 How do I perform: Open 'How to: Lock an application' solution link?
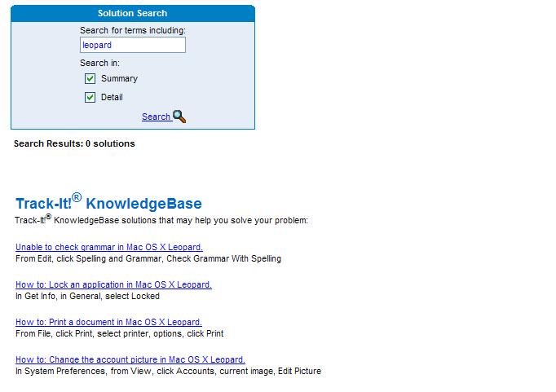click(x=113, y=284)
